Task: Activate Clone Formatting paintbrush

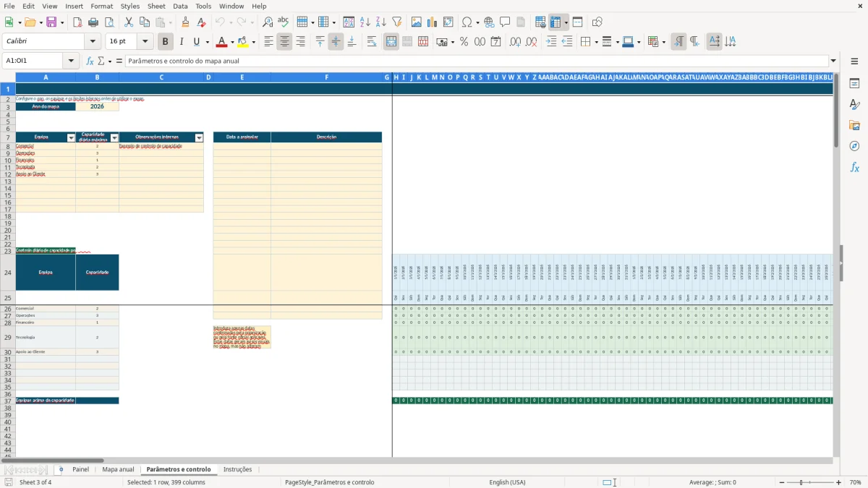Action: 185,22
